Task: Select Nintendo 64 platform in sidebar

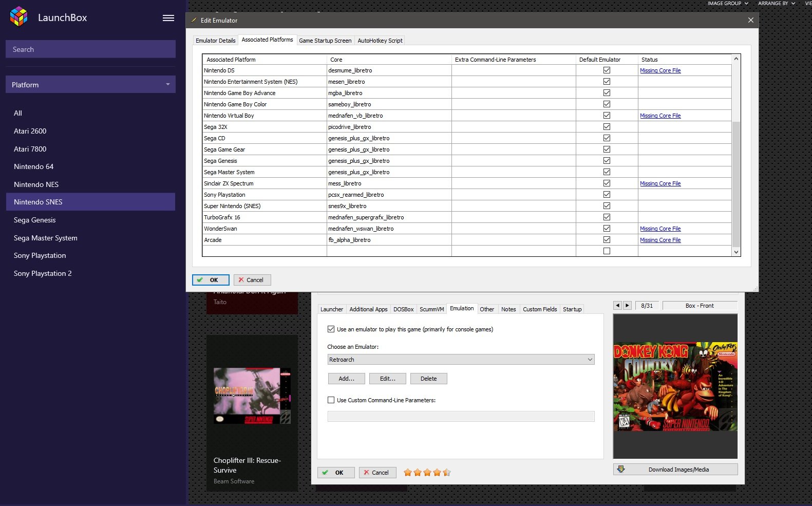Action: tap(90, 166)
